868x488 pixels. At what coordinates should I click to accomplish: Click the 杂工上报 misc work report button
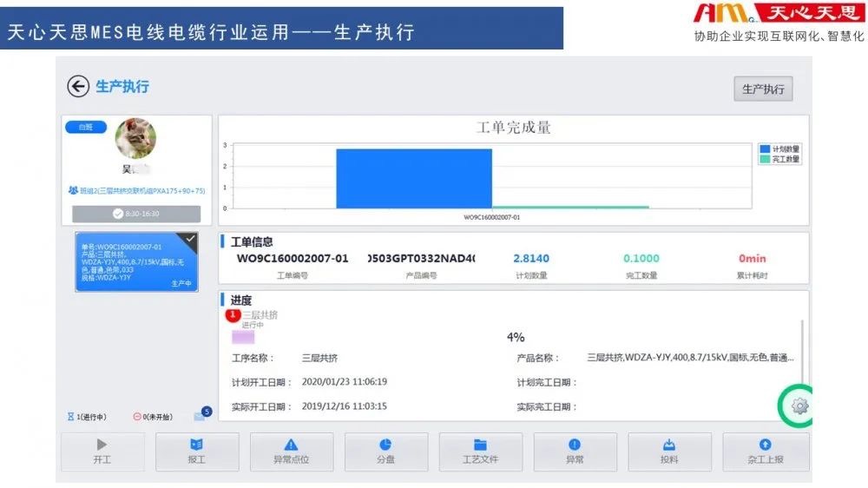(765, 452)
